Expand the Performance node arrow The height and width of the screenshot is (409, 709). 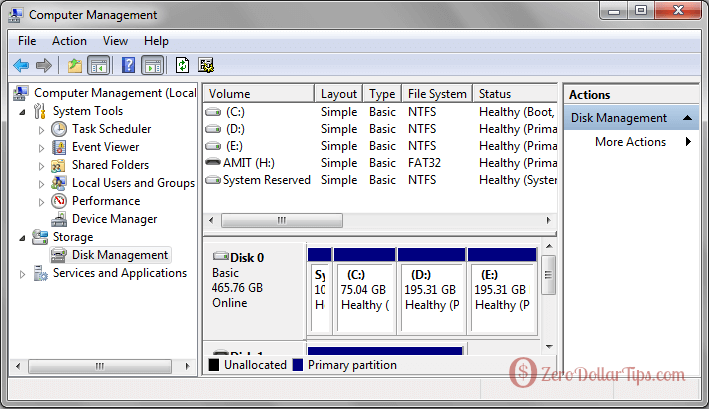(x=41, y=202)
